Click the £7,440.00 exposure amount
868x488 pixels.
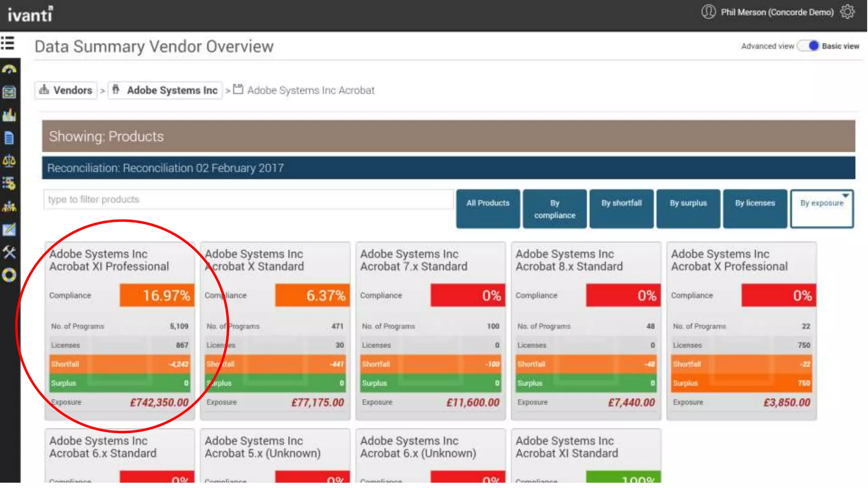(632, 402)
